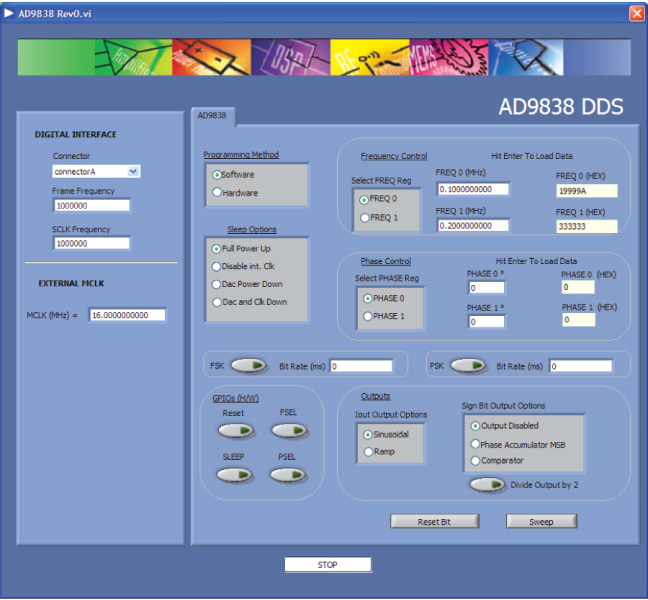Viewport: 648px width, 600px height.
Task: Toggle the SLEEP GPIO switch
Action: (x=233, y=474)
